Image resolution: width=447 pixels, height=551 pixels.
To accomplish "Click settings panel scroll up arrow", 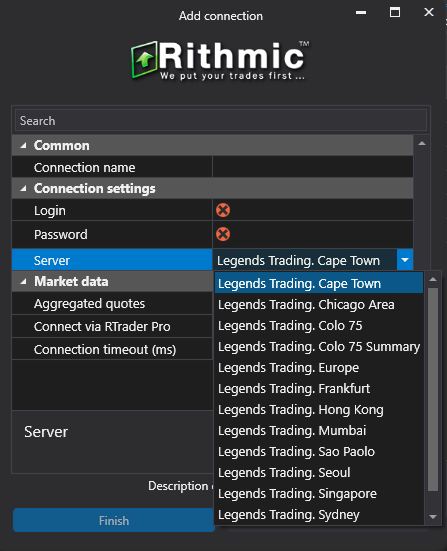I will (422, 143).
